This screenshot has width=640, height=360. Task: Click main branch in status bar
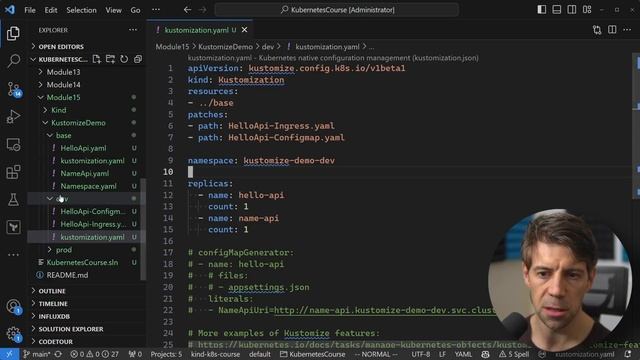37,354
